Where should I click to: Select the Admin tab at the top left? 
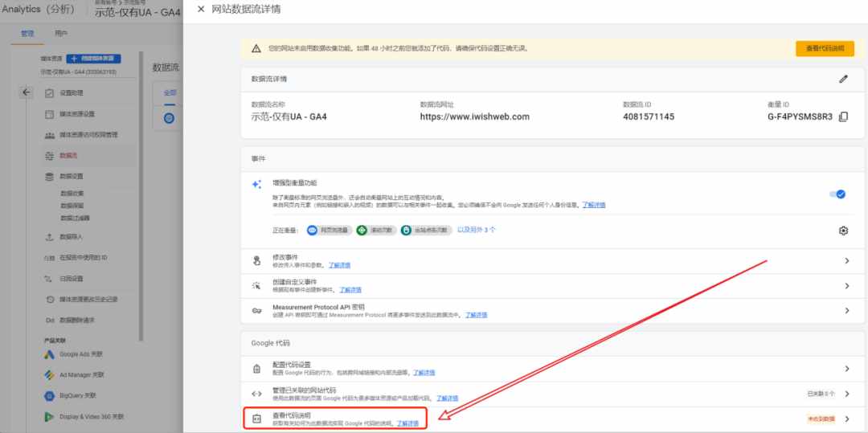click(x=27, y=34)
